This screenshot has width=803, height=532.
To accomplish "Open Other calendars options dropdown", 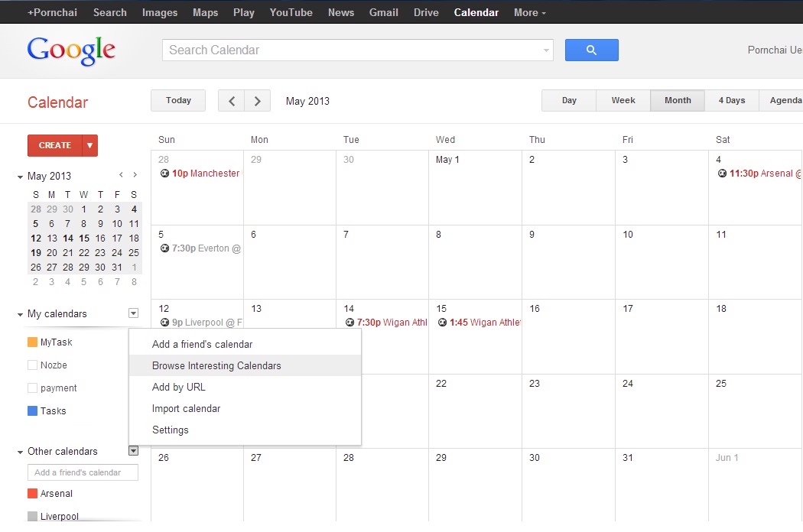I will (133, 450).
